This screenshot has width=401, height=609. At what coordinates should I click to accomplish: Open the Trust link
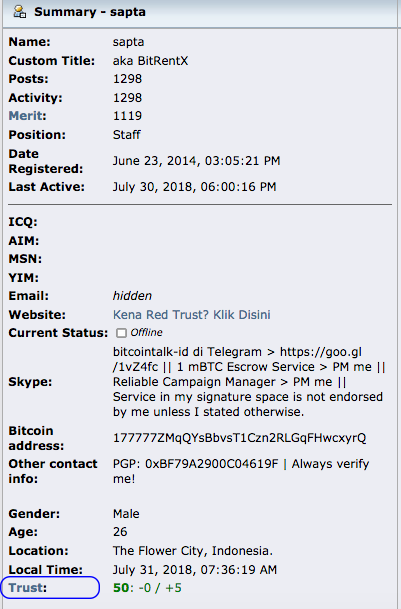pyautogui.click(x=26, y=588)
